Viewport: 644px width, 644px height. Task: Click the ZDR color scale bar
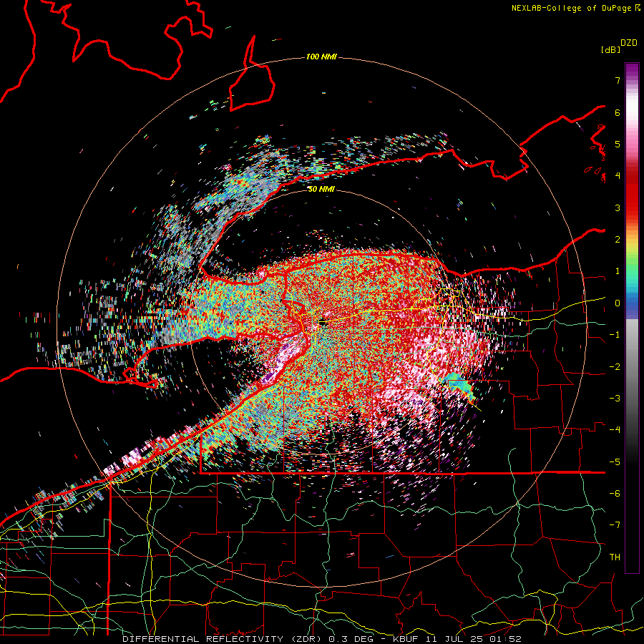pyautogui.click(x=632, y=318)
